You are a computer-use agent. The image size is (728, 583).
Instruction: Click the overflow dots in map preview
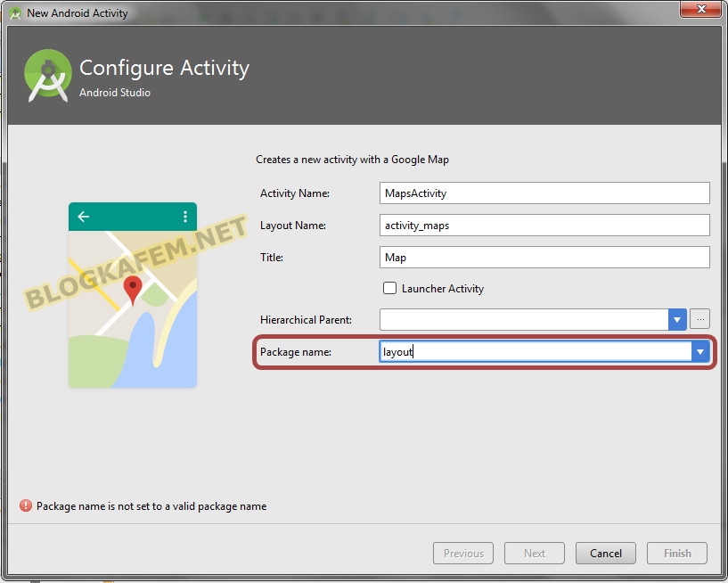pos(184,217)
